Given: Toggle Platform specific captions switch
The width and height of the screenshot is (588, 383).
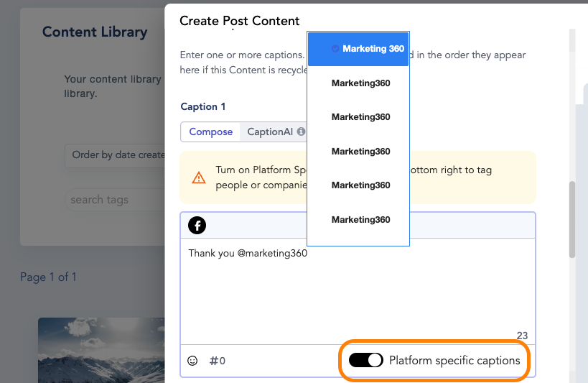Looking at the screenshot, I should coord(365,360).
